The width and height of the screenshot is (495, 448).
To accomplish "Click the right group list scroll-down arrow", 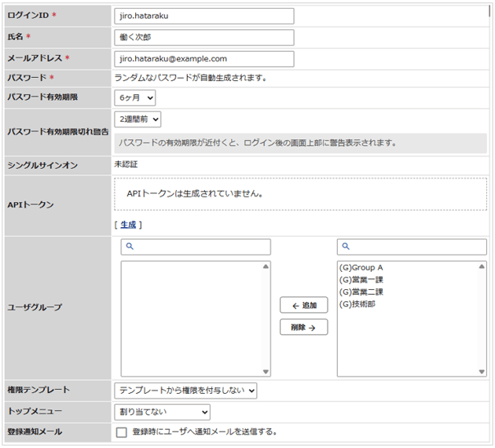I will 482,372.
